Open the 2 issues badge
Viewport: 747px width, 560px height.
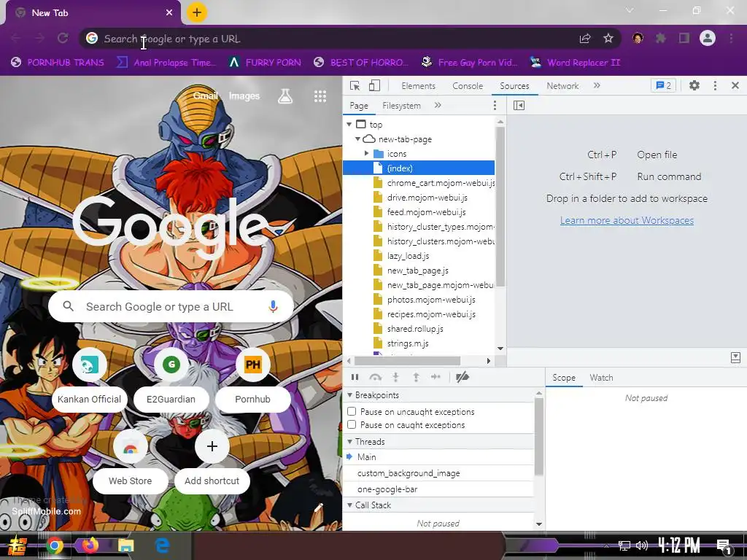point(663,86)
